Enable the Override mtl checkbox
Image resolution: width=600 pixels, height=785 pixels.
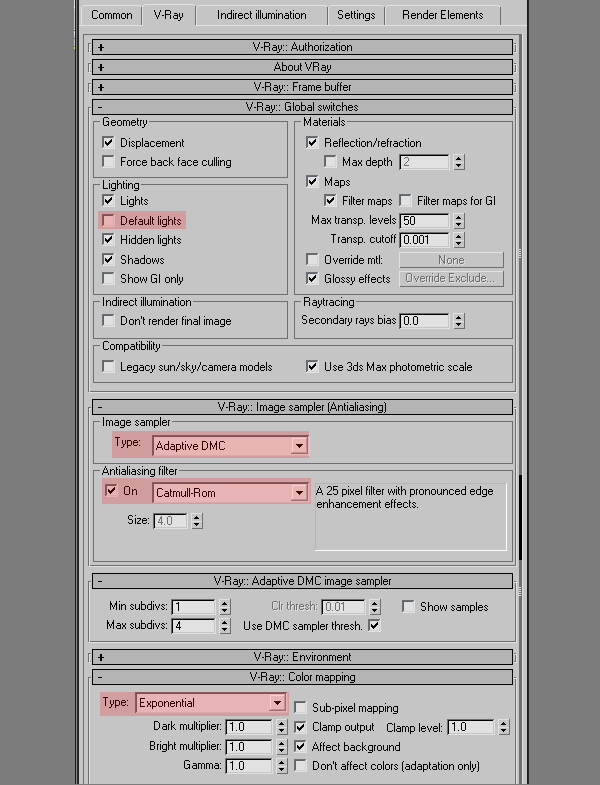tap(312, 260)
